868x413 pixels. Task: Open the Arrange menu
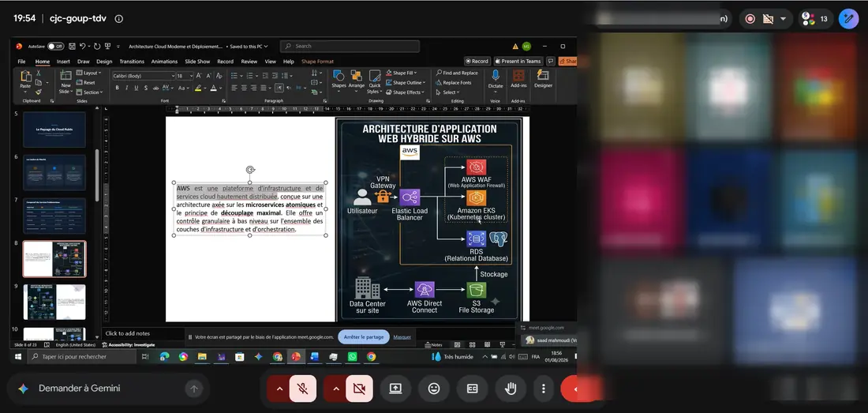357,81
